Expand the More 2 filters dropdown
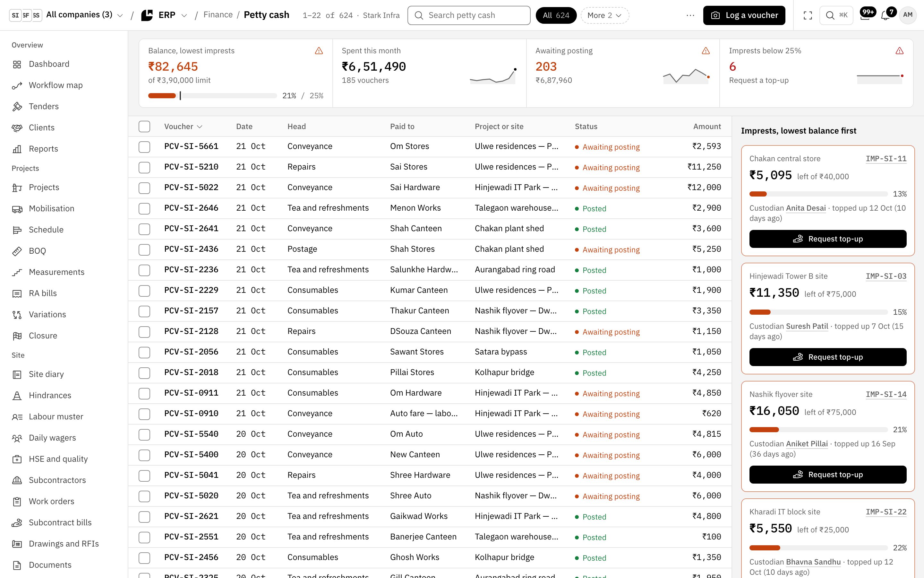Screen dimensions: 924x578 pyautogui.click(x=604, y=15)
